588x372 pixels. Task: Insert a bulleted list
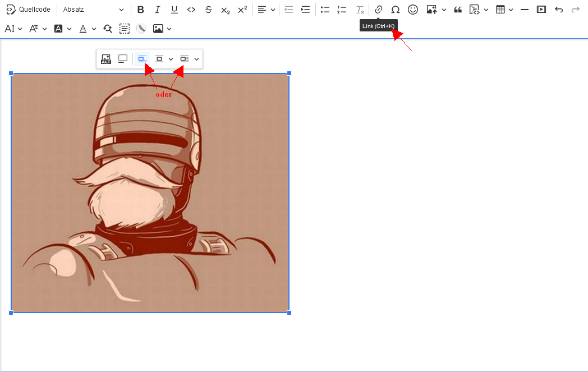pyautogui.click(x=325, y=10)
